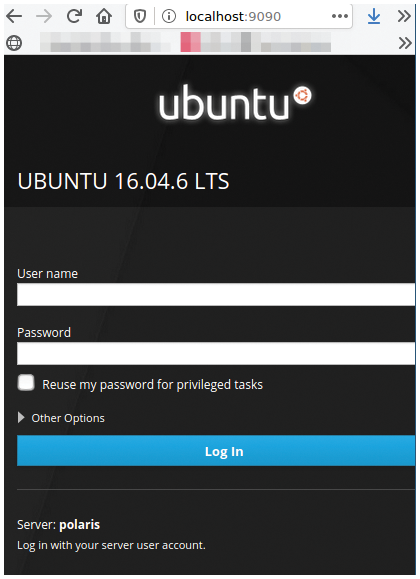Open the page actions three-dot menu
The width and height of the screenshot is (420, 579).
coord(339,16)
